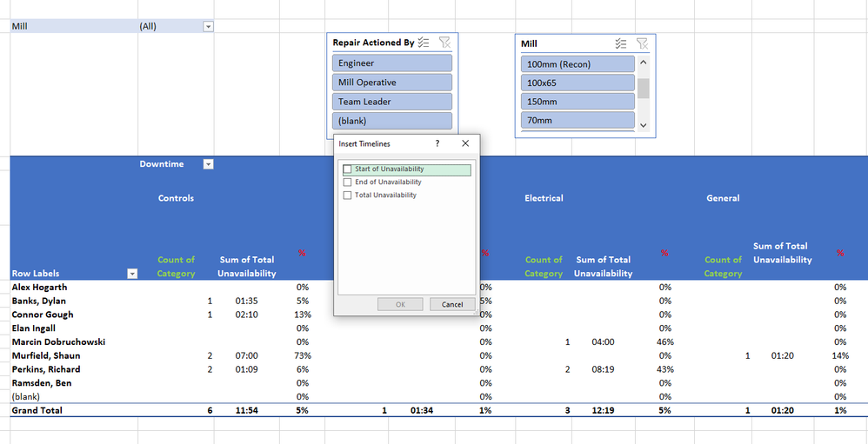Click the 01:34 Grand Total cell
Screen dimensions: 868x444
point(423,410)
